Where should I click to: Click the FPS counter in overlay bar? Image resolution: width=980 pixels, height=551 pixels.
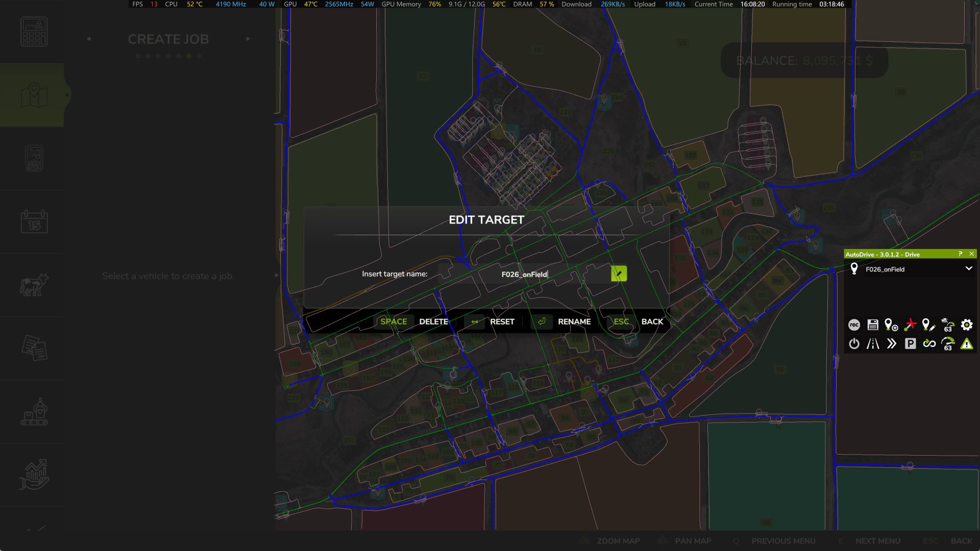(x=145, y=4)
